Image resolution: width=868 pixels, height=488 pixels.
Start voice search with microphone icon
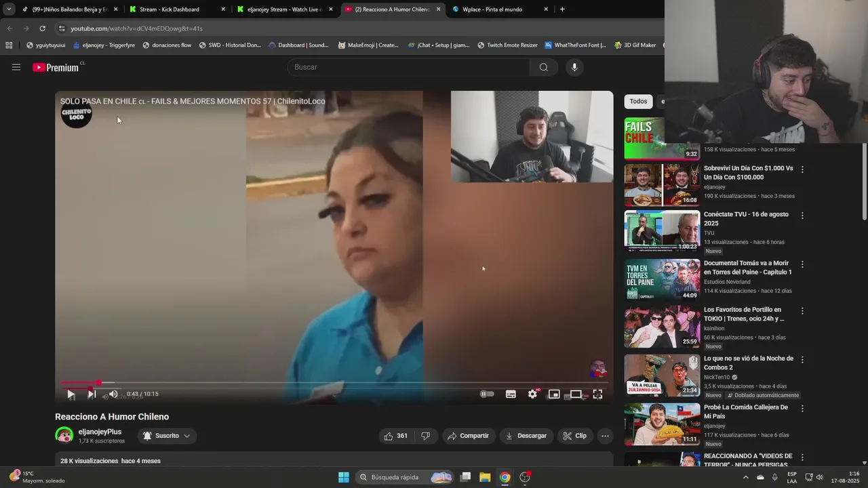coord(574,67)
